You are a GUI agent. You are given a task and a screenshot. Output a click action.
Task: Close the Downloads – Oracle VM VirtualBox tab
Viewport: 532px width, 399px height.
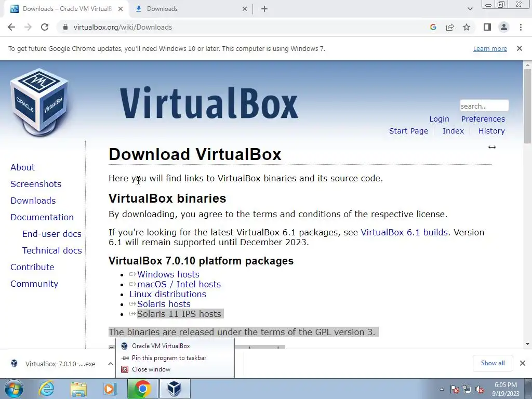pyautogui.click(x=121, y=9)
